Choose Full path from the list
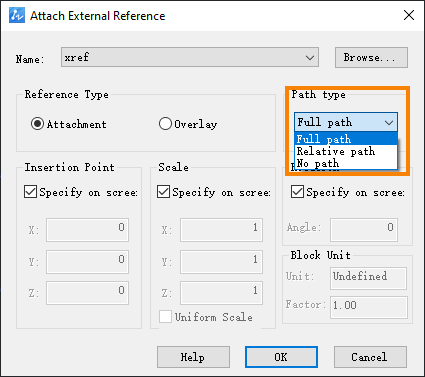425x377 pixels. click(346, 139)
